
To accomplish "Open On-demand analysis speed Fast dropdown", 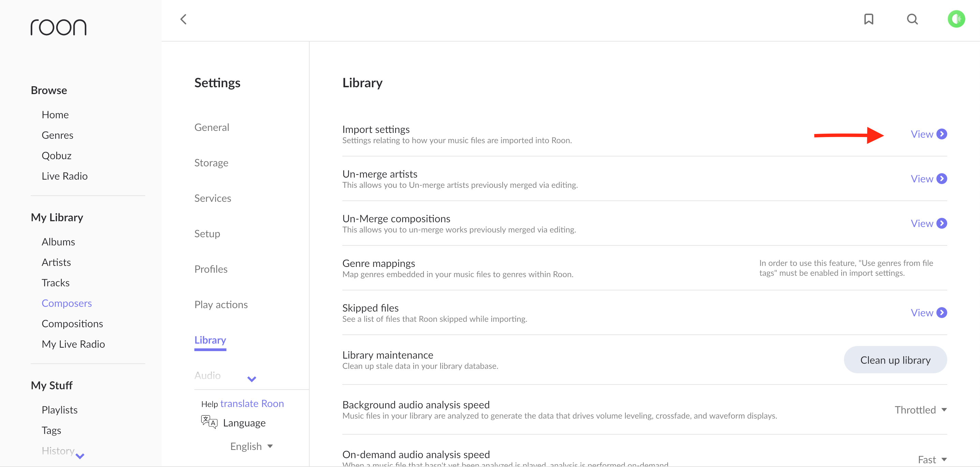I will [932, 460].
